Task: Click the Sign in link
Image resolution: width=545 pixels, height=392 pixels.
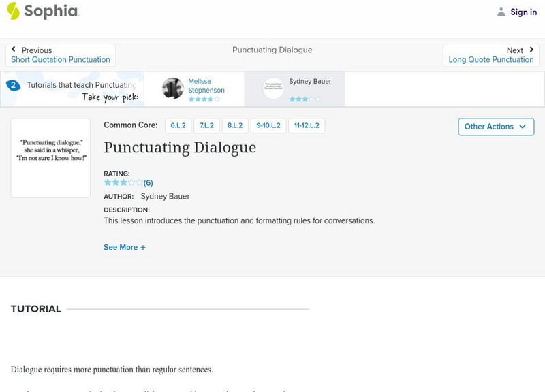Action: tap(523, 12)
